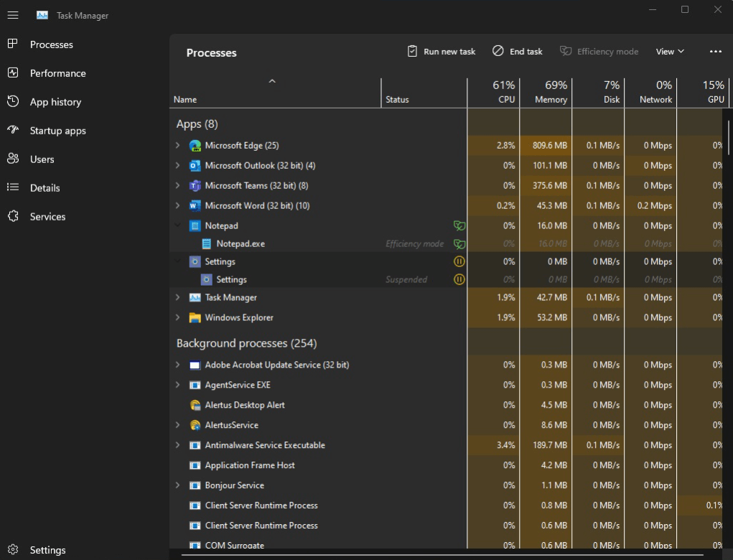733x560 pixels.
Task: Open the View dropdown menu
Action: tap(668, 51)
